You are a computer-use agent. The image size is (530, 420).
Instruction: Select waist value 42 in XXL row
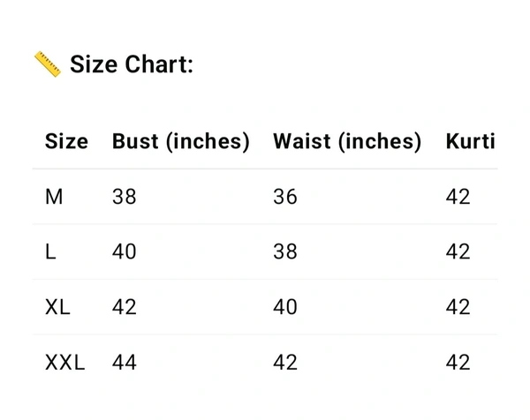(x=285, y=362)
